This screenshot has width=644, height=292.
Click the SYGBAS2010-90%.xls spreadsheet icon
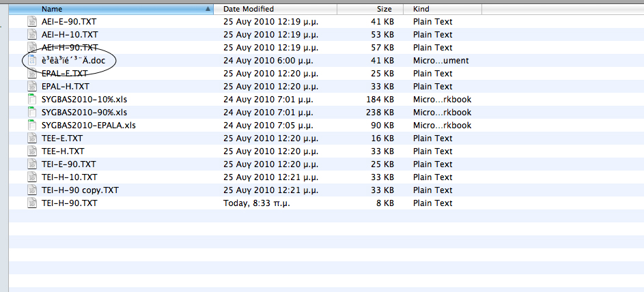[x=32, y=113]
